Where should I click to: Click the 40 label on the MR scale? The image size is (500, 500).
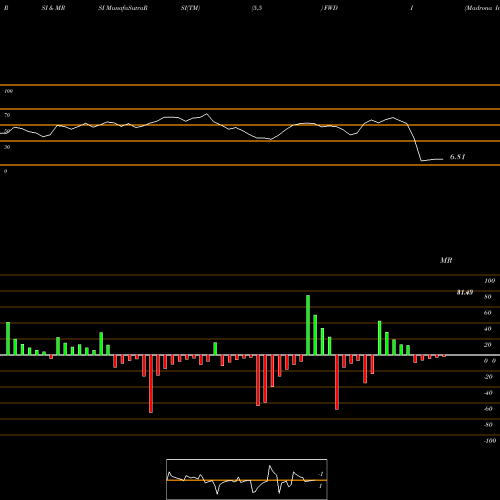point(488,329)
